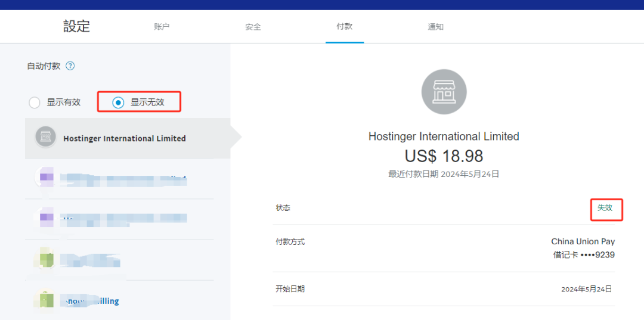Select the second merchant's purple icon in list
644x320 pixels.
[x=46, y=178]
